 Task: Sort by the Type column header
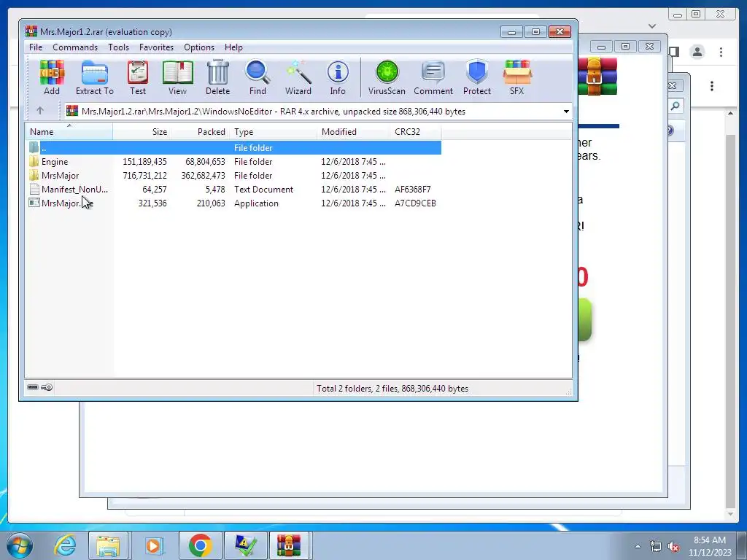(x=273, y=131)
